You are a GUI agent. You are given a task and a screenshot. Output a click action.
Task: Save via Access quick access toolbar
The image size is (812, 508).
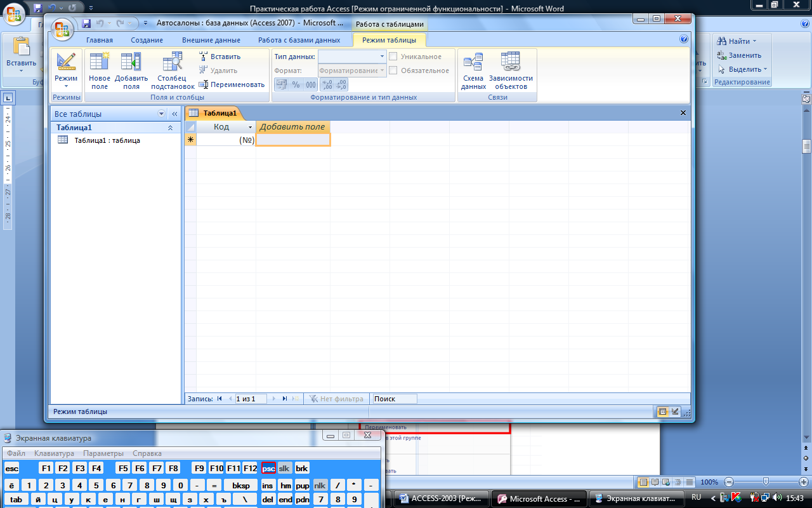[x=86, y=23]
